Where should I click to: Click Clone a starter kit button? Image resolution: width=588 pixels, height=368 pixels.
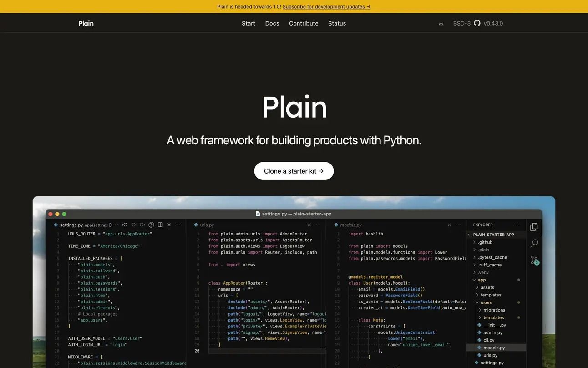tap(294, 171)
